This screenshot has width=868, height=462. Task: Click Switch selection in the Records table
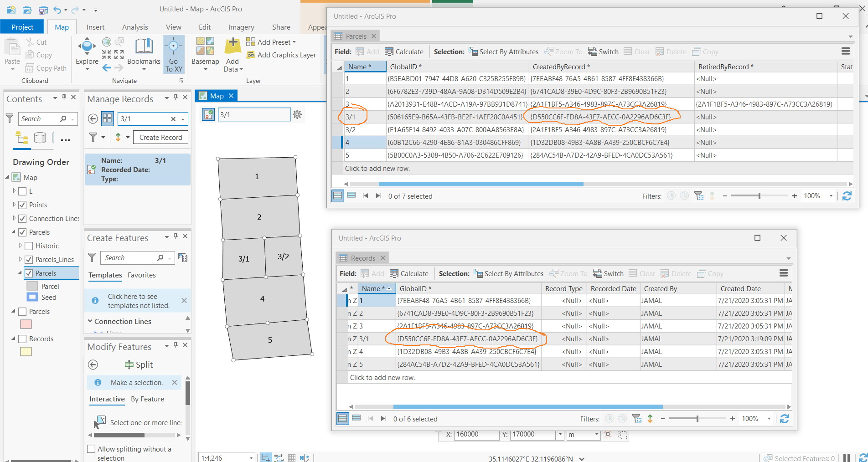coord(608,274)
